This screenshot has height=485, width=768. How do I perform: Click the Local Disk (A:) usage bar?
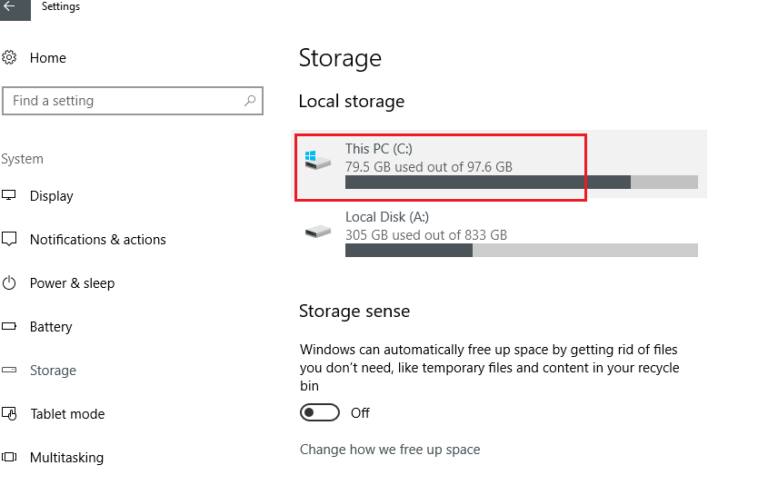pyautogui.click(x=520, y=250)
